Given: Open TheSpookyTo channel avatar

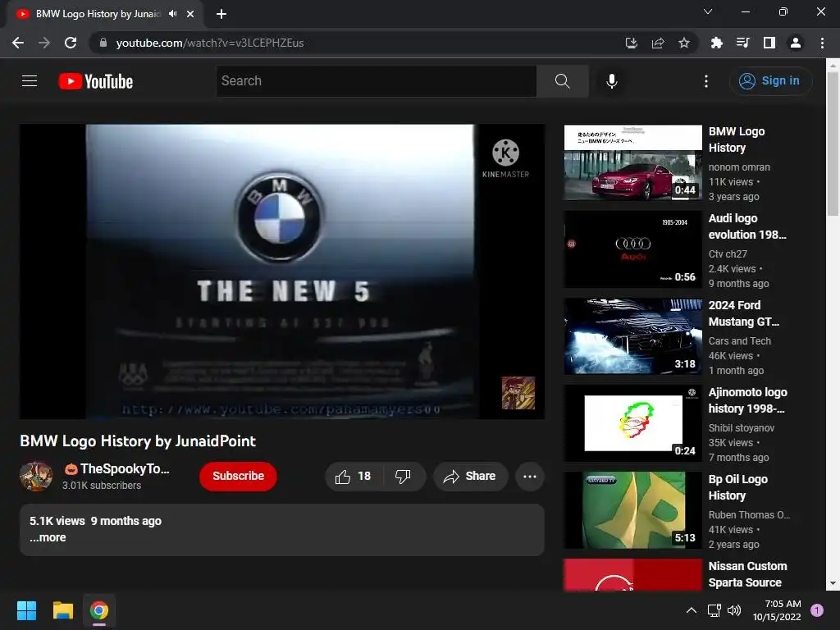Looking at the screenshot, I should tap(36, 477).
